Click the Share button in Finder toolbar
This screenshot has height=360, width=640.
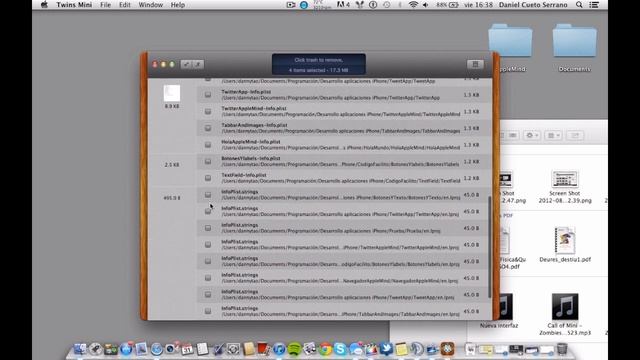575,135
